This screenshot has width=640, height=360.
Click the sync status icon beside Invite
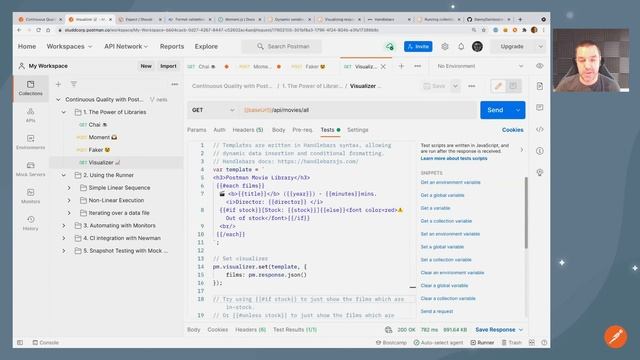pyautogui.click(x=390, y=47)
